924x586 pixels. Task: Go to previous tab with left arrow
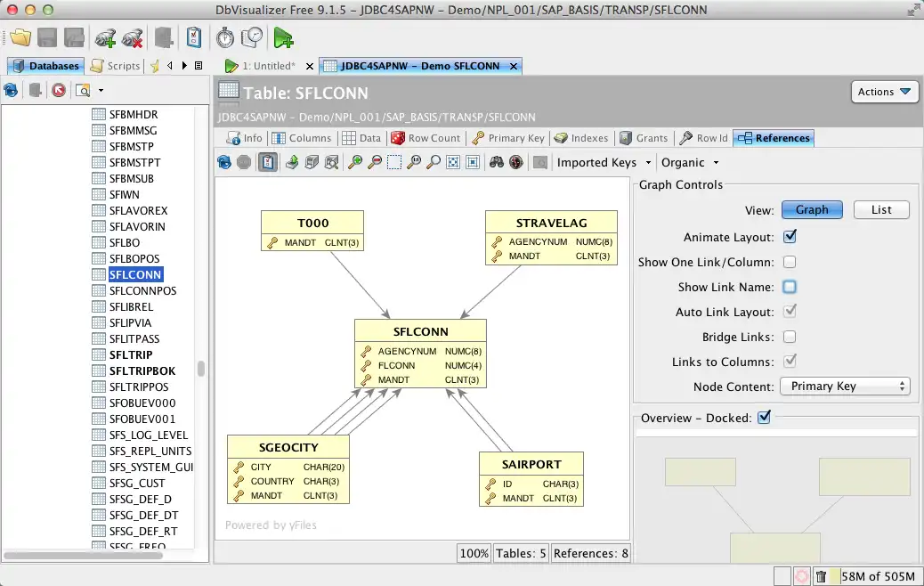[x=170, y=65]
